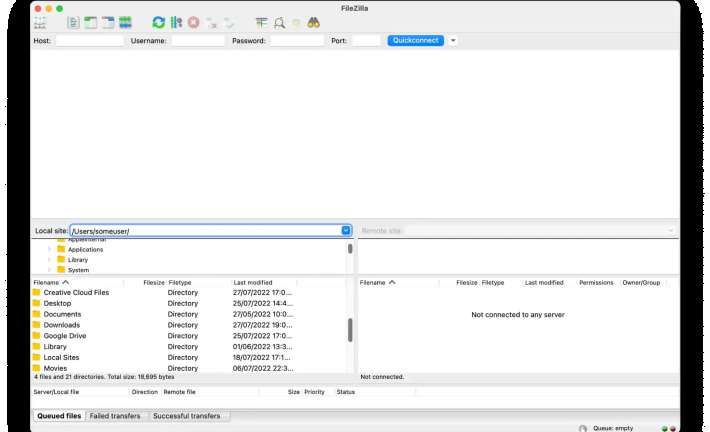Switch to the Failed transfers tab
The height and width of the screenshot is (432, 710).
pyautogui.click(x=115, y=416)
